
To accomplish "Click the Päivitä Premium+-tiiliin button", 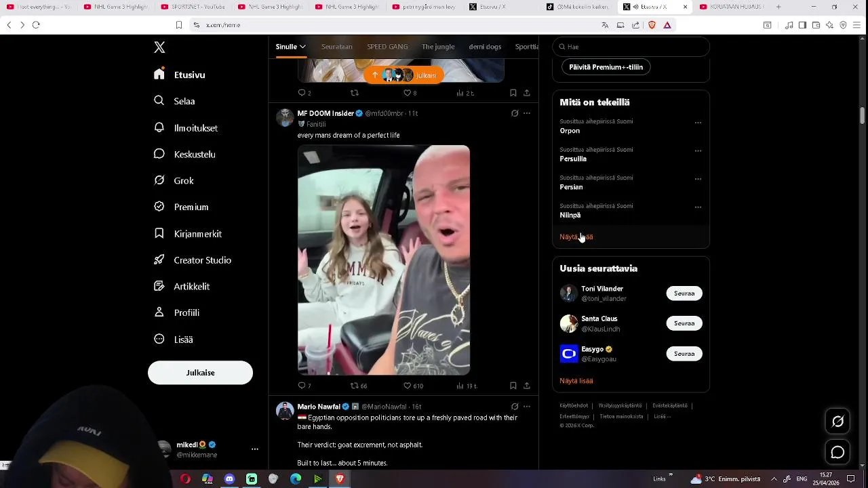I will pos(606,67).
